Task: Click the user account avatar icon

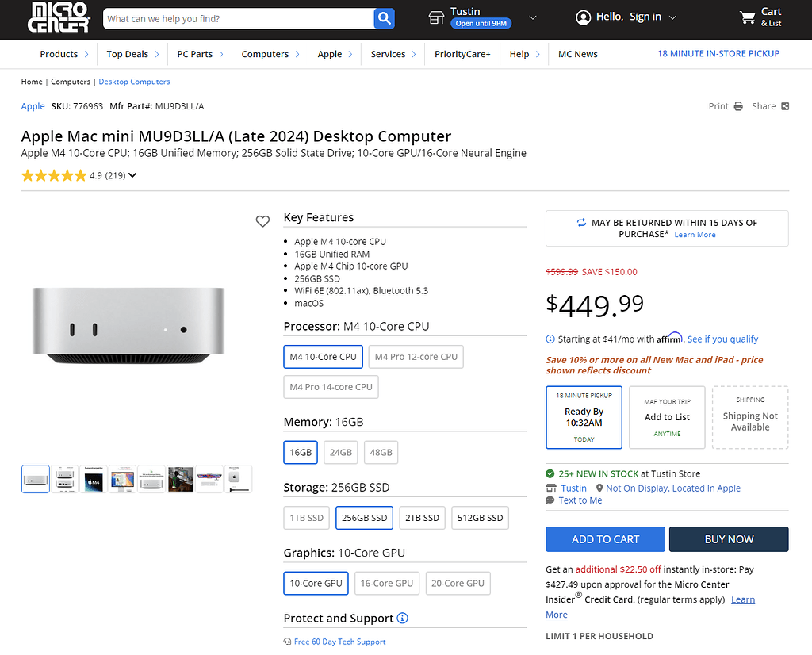Action: click(583, 17)
